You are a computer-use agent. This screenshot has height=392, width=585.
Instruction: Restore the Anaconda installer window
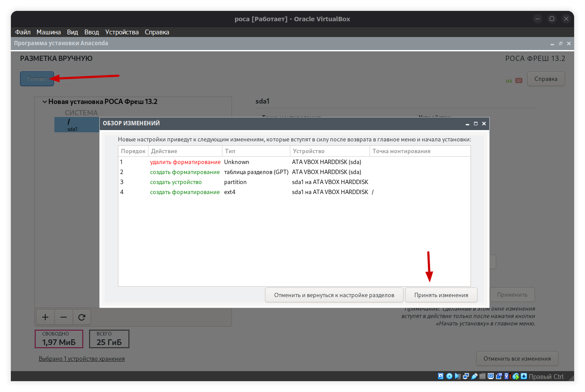click(x=561, y=44)
